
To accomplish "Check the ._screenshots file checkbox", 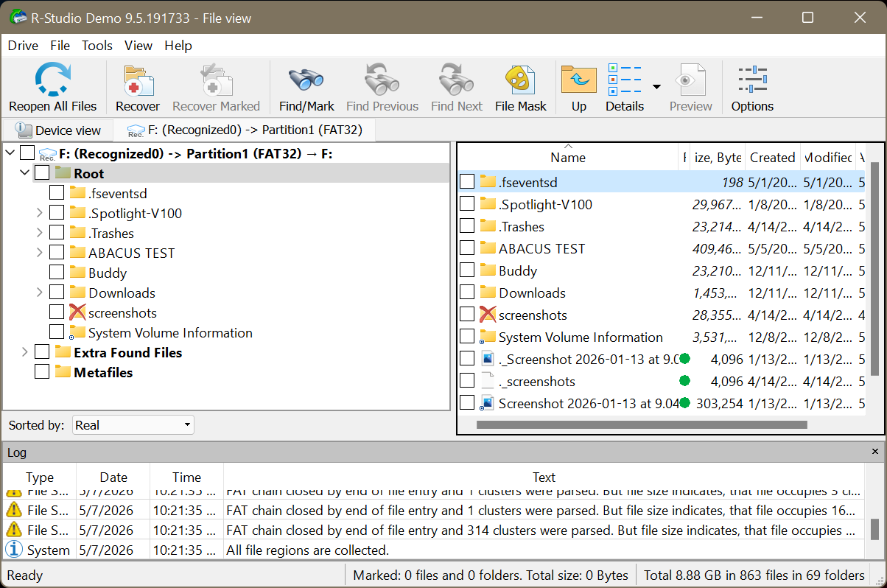I will [467, 381].
